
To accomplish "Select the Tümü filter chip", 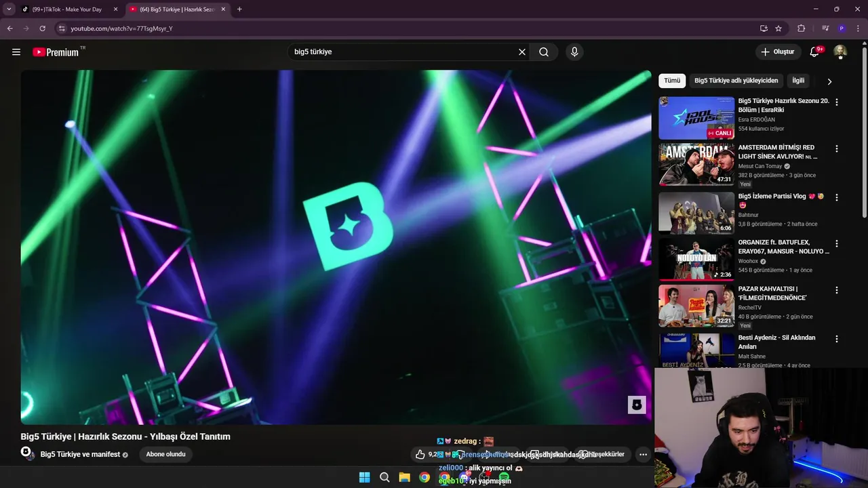I will (672, 81).
